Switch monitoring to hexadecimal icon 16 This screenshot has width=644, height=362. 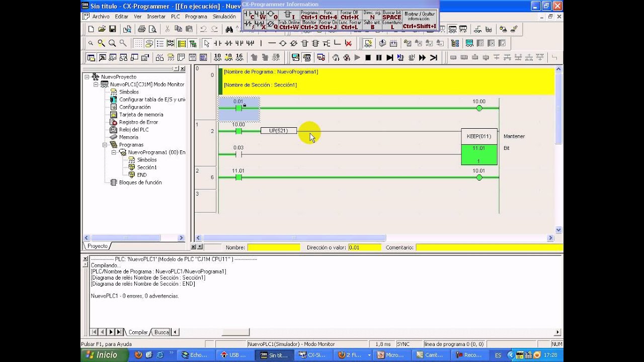tap(239, 57)
